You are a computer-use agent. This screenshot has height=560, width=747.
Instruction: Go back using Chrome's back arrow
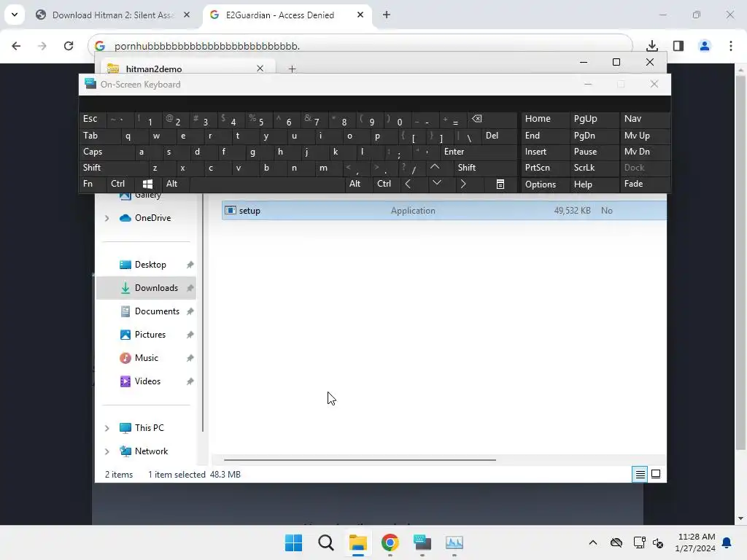pyautogui.click(x=16, y=46)
